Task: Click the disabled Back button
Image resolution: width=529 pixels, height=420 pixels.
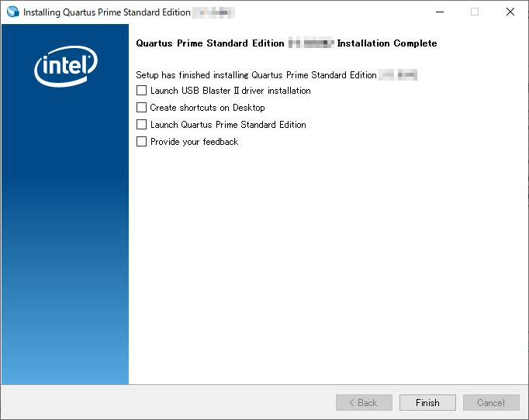Action: point(364,403)
